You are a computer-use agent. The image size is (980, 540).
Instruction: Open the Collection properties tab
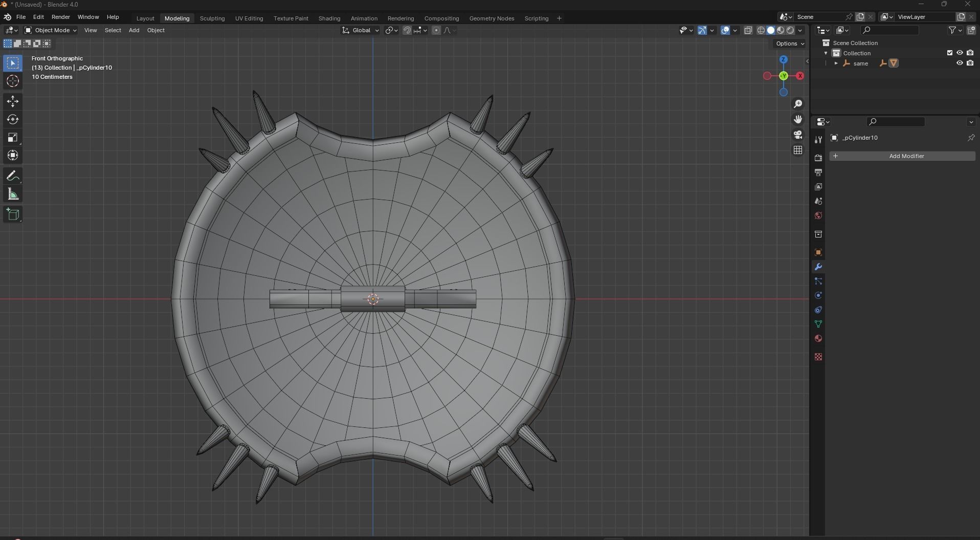pyautogui.click(x=818, y=234)
